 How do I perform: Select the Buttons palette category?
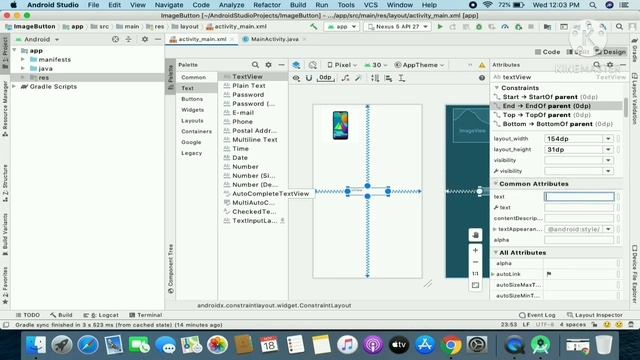pos(192,99)
